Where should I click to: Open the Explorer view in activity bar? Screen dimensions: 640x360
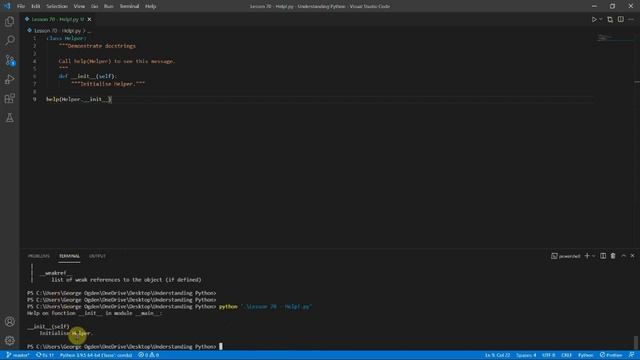(x=9, y=21)
